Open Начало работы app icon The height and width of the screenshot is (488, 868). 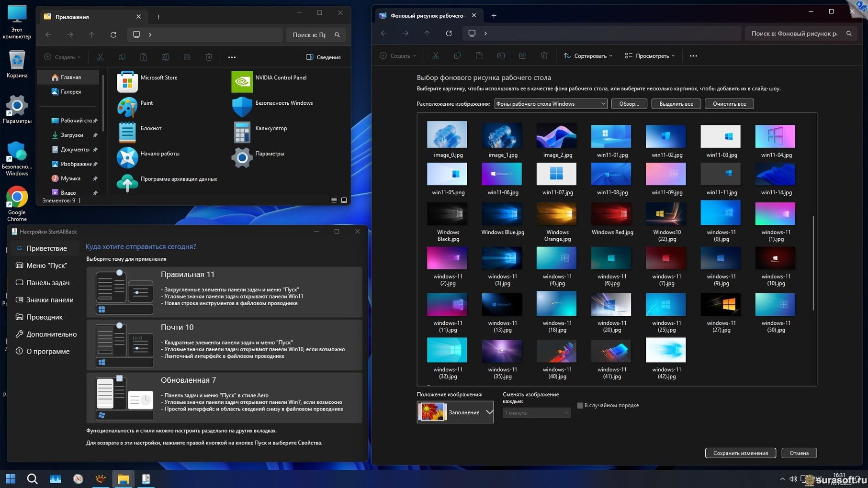(127, 157)
